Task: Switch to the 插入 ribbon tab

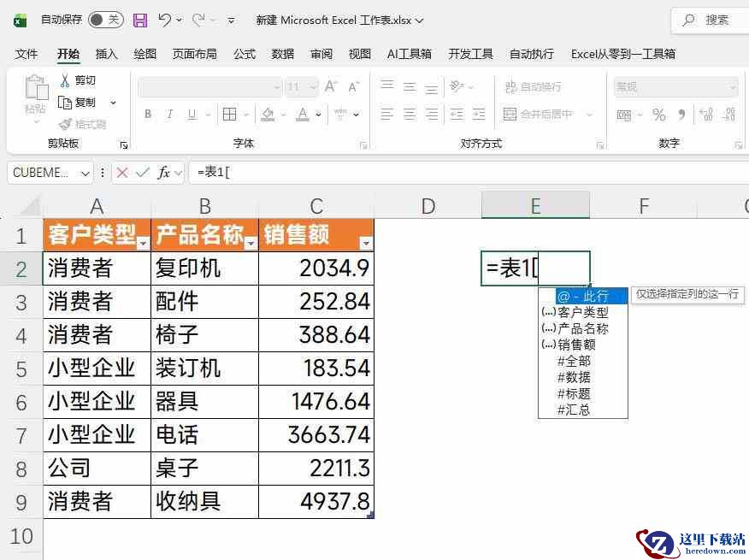Action: (107, 54)
